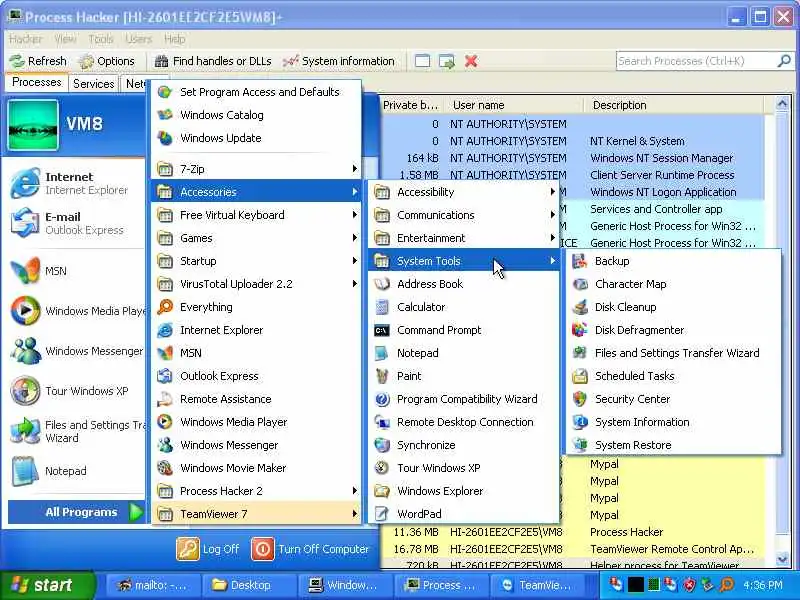Open Scheduled Tasks
This screenshot has height=600, width=800.
pos(673,376)
